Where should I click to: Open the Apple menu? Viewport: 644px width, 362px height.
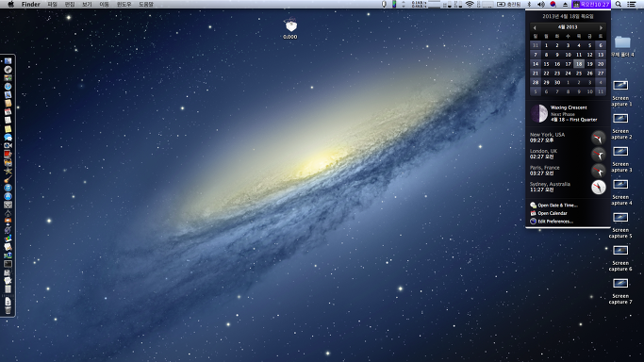pyautogui.click(x=11, y=4)
